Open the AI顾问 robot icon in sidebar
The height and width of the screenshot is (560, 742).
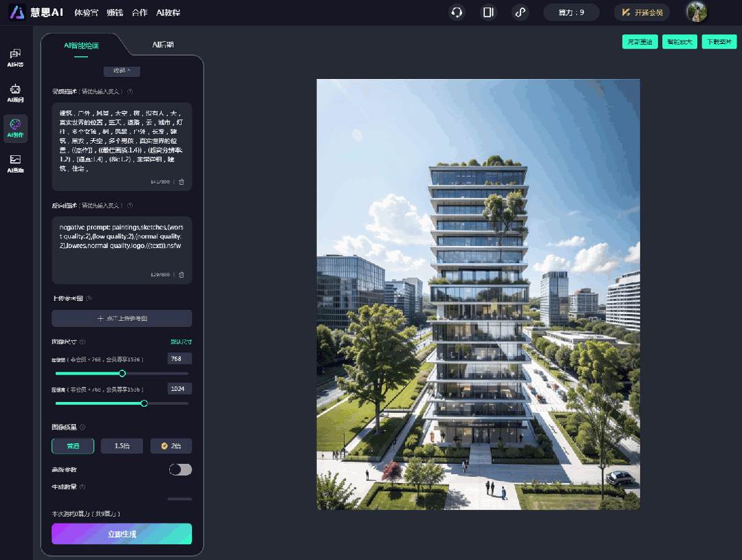click(x=15, y=93)
